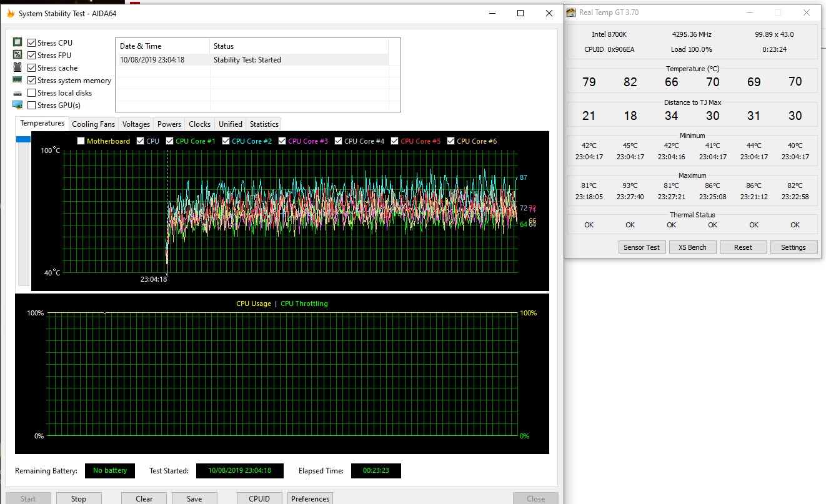Screen dimensions: 826x504
Task: Click the Intel 8700K processor label
Action: 609,34
